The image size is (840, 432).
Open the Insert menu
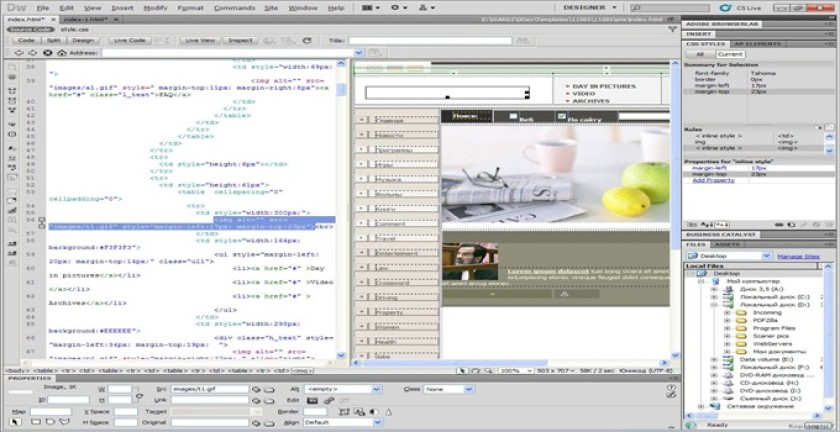pyautogui.click(x=123, y=8)
